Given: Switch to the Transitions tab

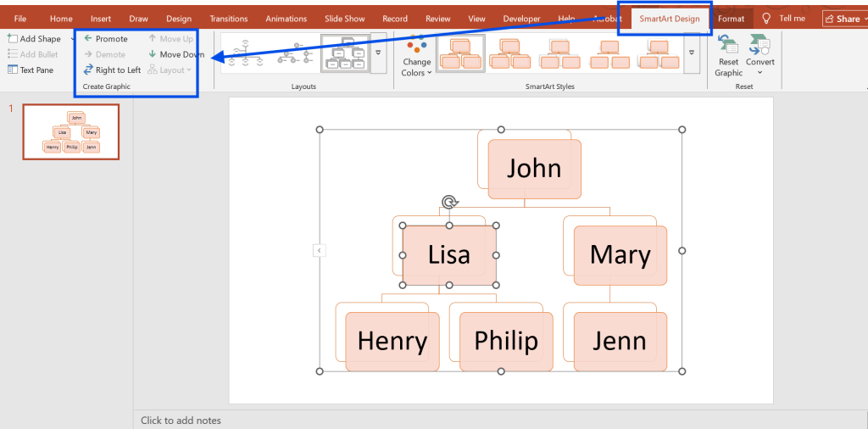Looking at the screenshot, I should pyautogui.click(x=229, y=19).
